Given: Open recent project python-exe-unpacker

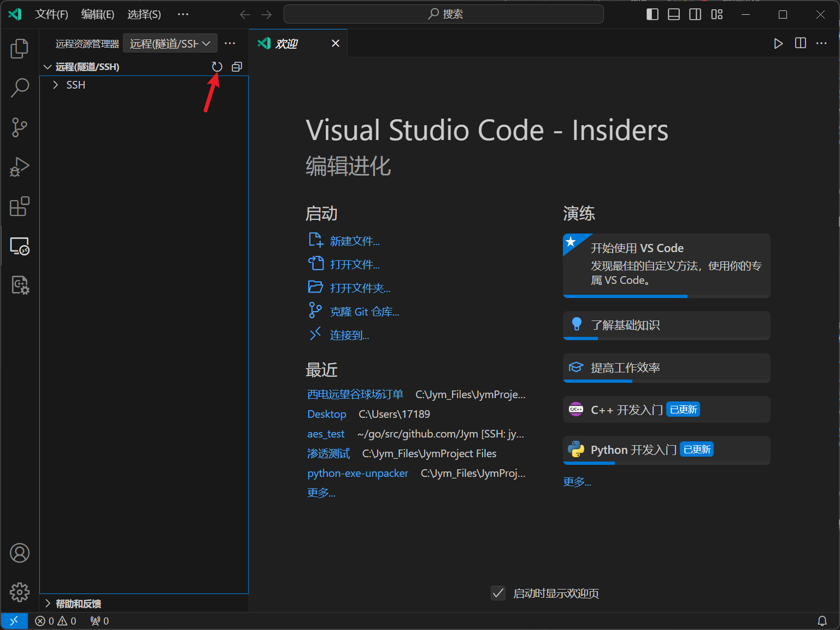Looking at the screenshot, I should (x=357, y=473).
